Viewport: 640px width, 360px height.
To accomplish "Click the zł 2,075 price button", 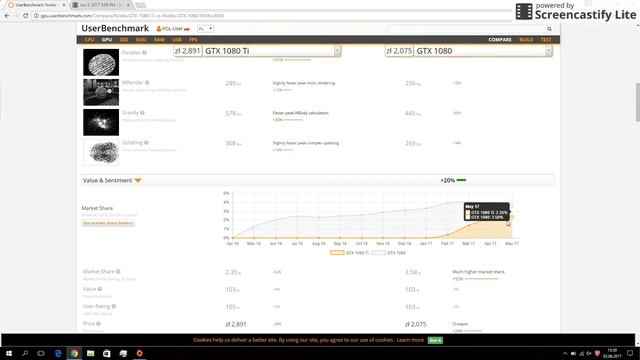I will tap(399, 51).
